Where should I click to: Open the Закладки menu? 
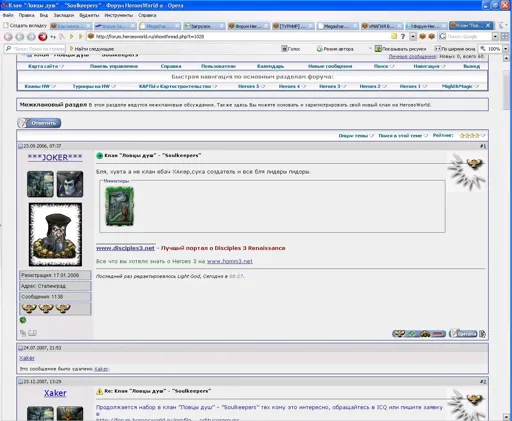[64, 15]
